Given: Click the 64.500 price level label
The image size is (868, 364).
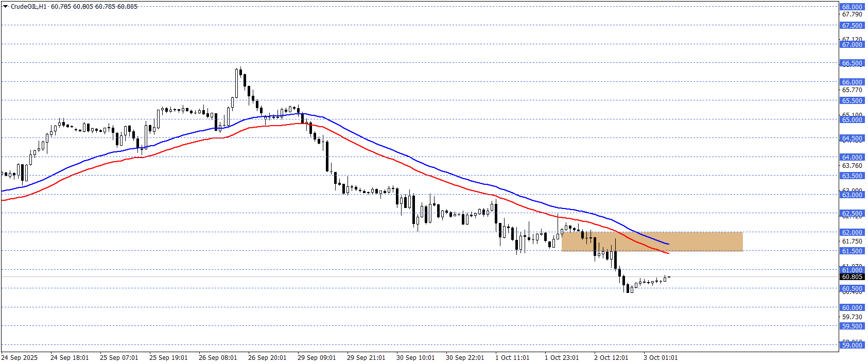Looking at the screenshot, I should (x=852, y=138).
